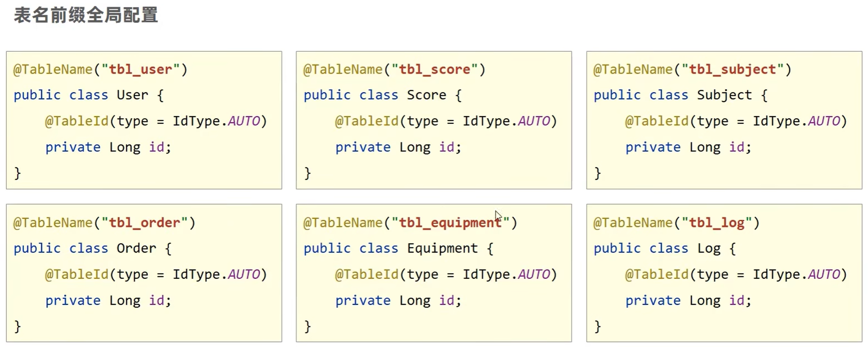Click the "tbl_log" table name string
This screenshot has width=868, height=347.
717,223
